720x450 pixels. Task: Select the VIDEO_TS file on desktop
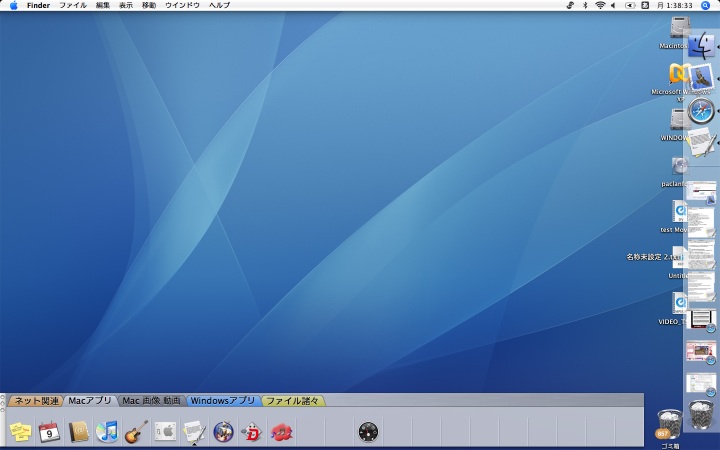click(680, 304)
